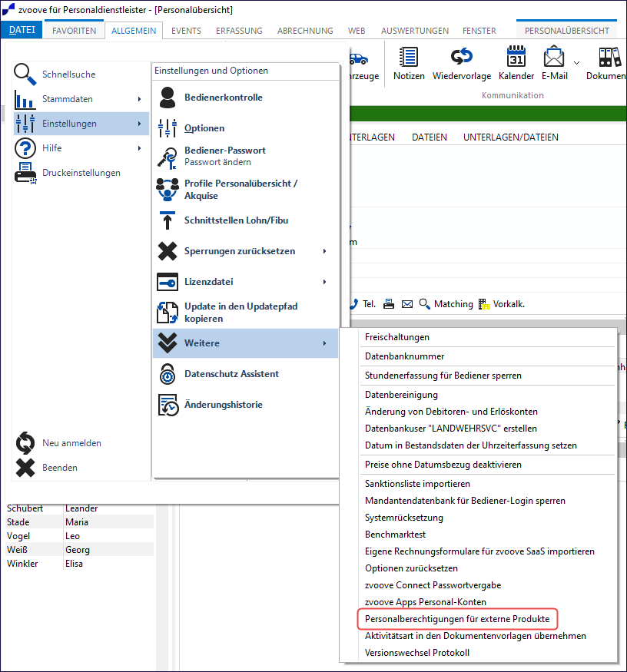Screen dimensions: 627x672
Task: Select Personalberechtigungen für externe Produkte
Action: [457, 619]
